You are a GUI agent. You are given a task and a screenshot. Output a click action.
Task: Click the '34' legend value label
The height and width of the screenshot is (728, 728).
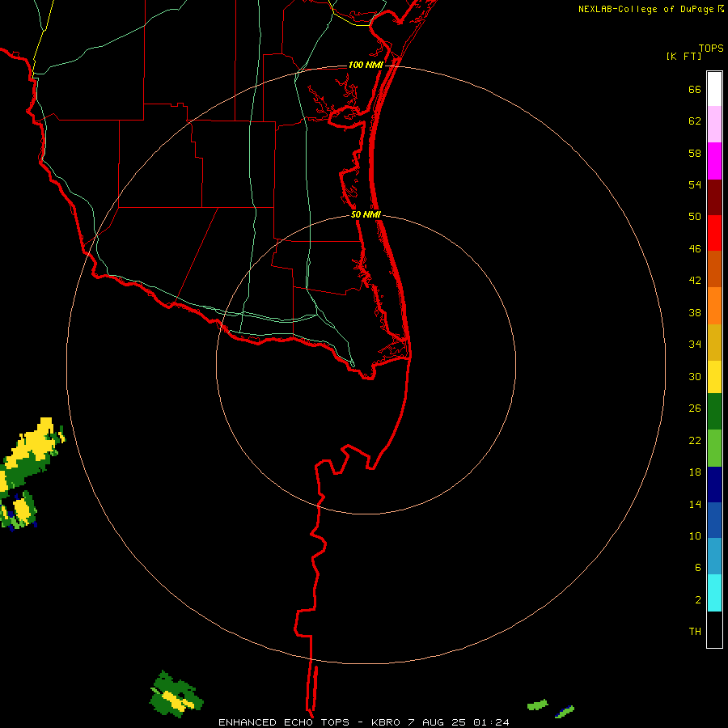coord(695,345)
